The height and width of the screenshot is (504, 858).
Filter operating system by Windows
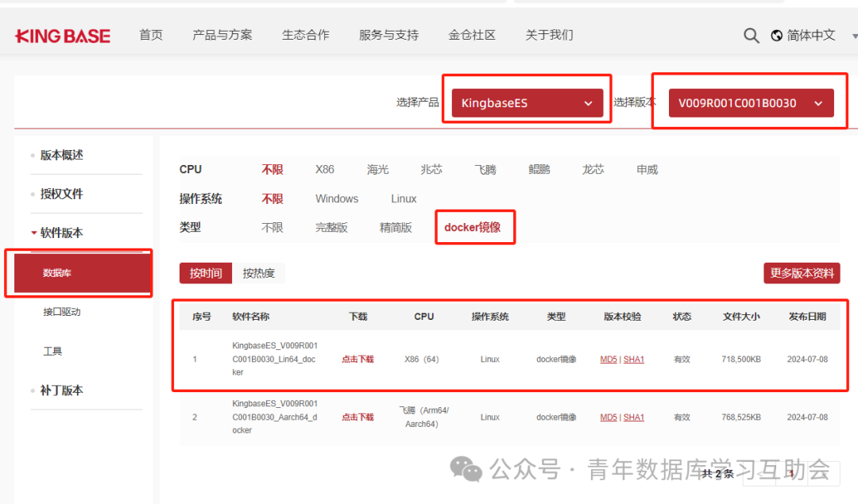tap(337, 199)
